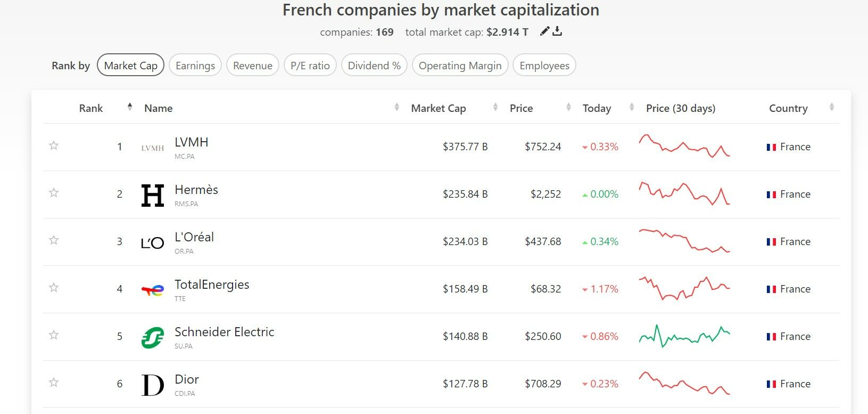
Task: Toggle favorite star for Hermès
Action: [x=54, y=193]
